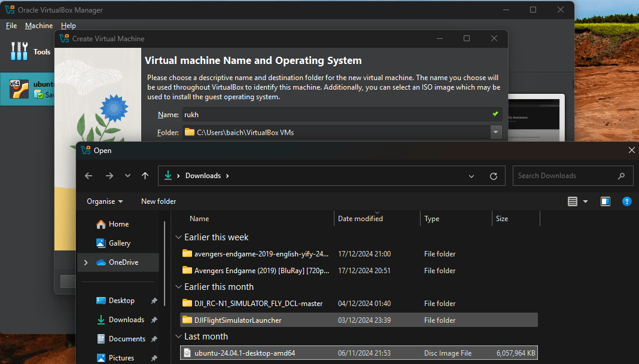Select ubuntu-24.04.1-desktop-amd64 disc image
The width and height of the screenshot is (639, 364).
pos(358,353)
